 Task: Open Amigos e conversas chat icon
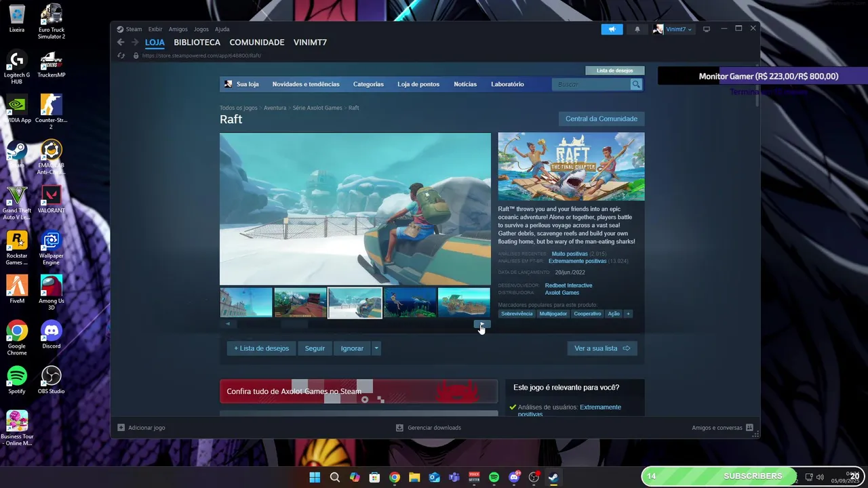[x=749, y=428]
